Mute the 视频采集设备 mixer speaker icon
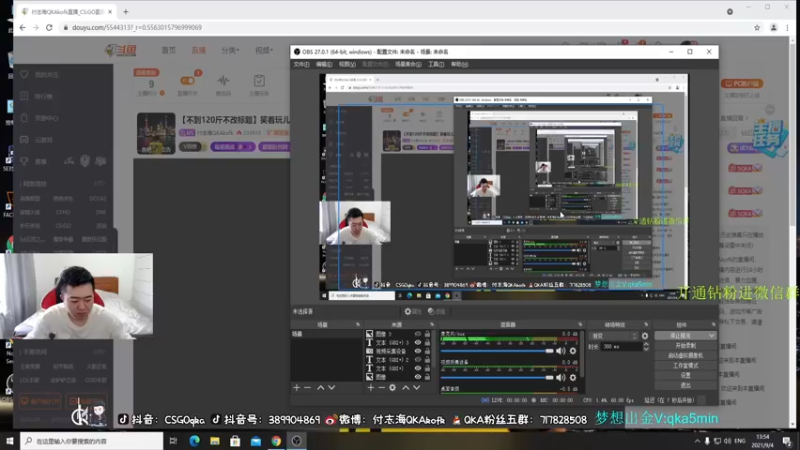The height and width of the screenshot is (450, 800). (561, 378)
